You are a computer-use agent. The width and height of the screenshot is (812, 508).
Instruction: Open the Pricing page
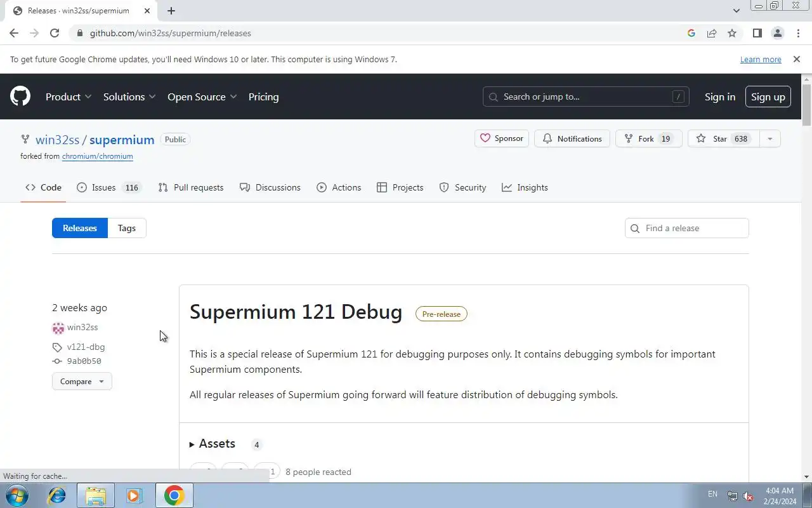263,97
